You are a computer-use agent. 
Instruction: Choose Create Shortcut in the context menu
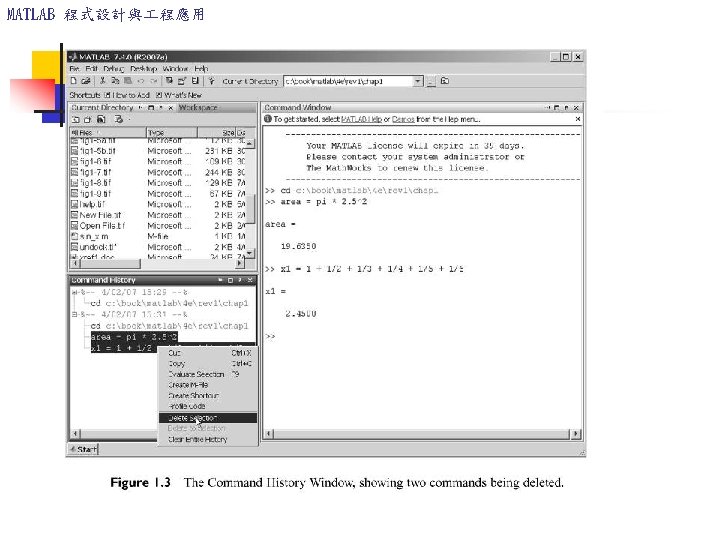click(x=208, y=395)
